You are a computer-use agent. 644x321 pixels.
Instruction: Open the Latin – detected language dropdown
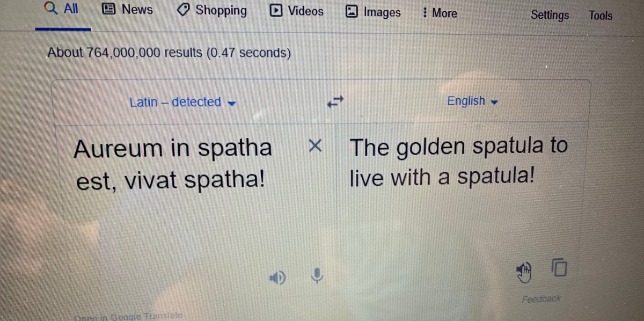[183, 102]
